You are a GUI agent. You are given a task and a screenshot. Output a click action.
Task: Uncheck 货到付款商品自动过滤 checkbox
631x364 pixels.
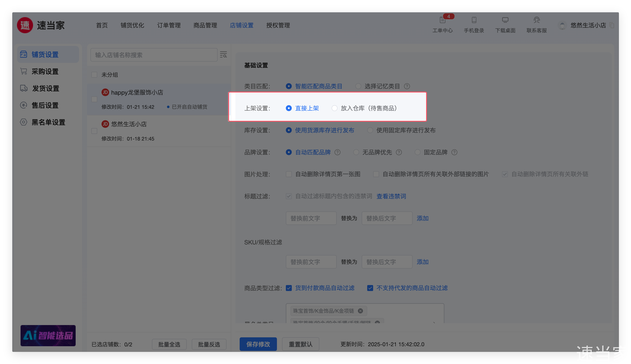click(x=289, y=288)
